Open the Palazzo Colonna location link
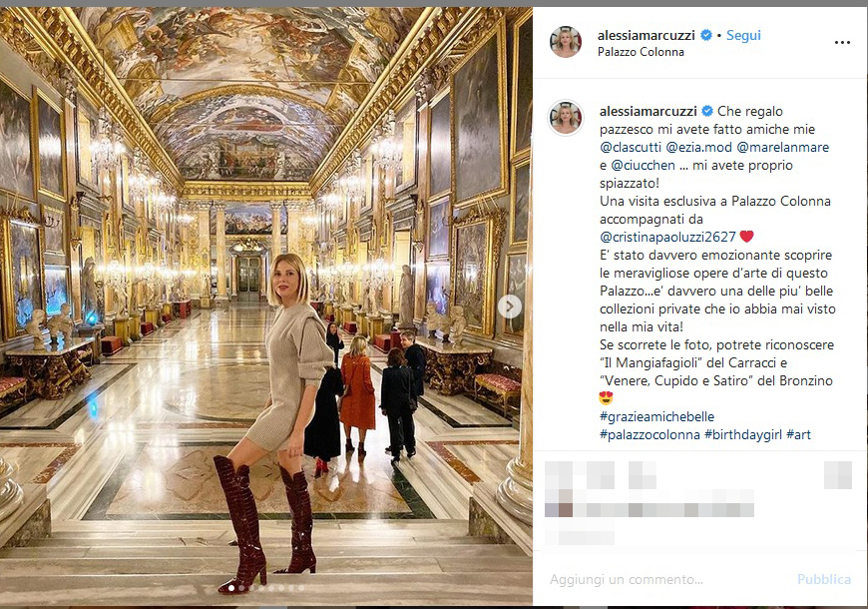 [641, 52]
